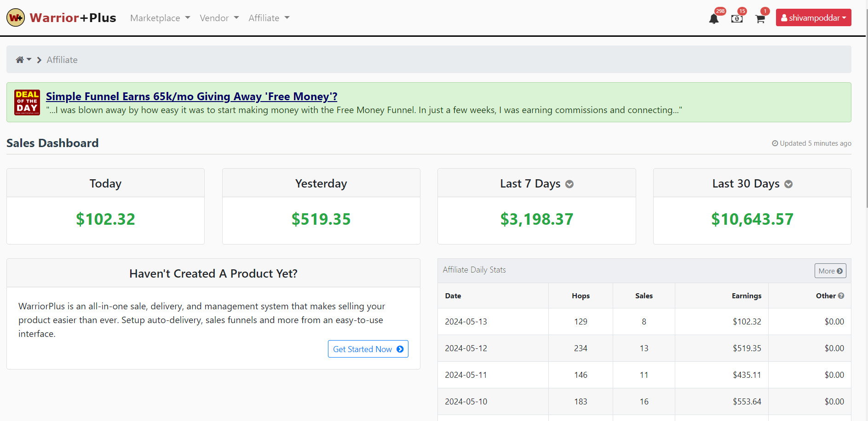The height and width of the screenshot is (421, 868).
Task: Click the help icon next to Other
Action: (841, 296)
